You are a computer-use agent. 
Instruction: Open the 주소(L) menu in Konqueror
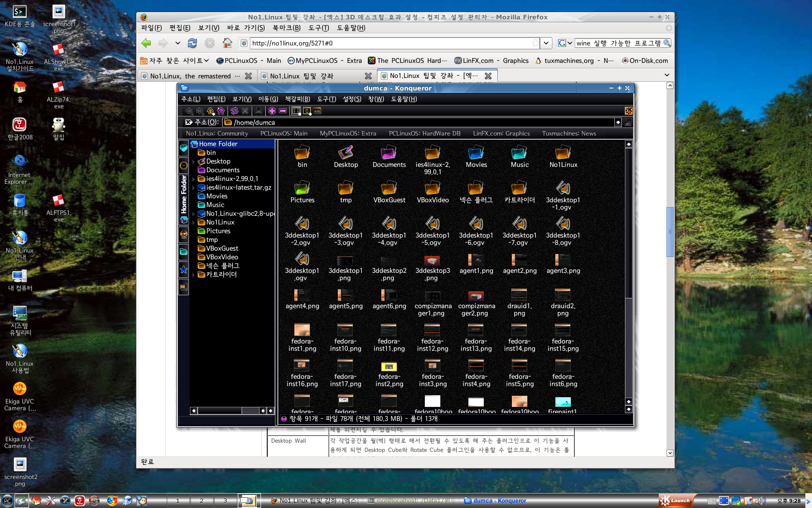pos(191,99)
